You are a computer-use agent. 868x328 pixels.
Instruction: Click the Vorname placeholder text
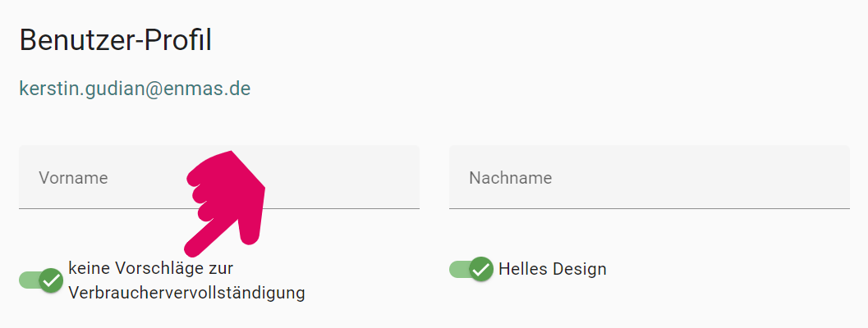(73, 178)
